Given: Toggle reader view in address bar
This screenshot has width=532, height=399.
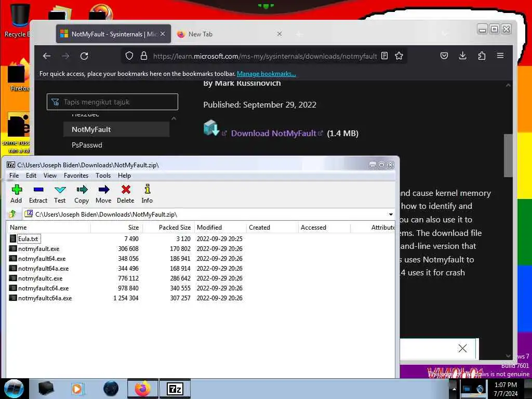Looking at the screenshot, I should tap(384, 56).
